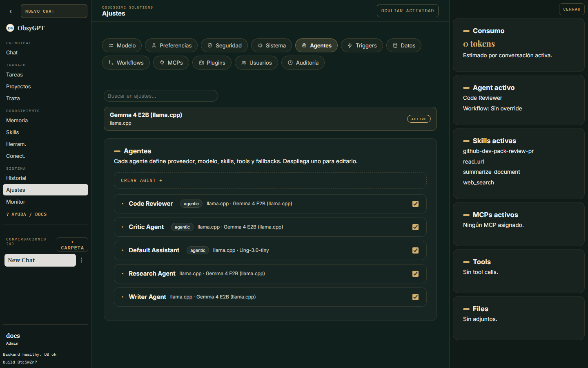Click the person icon on Preferencias tab
This screenshot has width=588, height=368.
point(154,45)
